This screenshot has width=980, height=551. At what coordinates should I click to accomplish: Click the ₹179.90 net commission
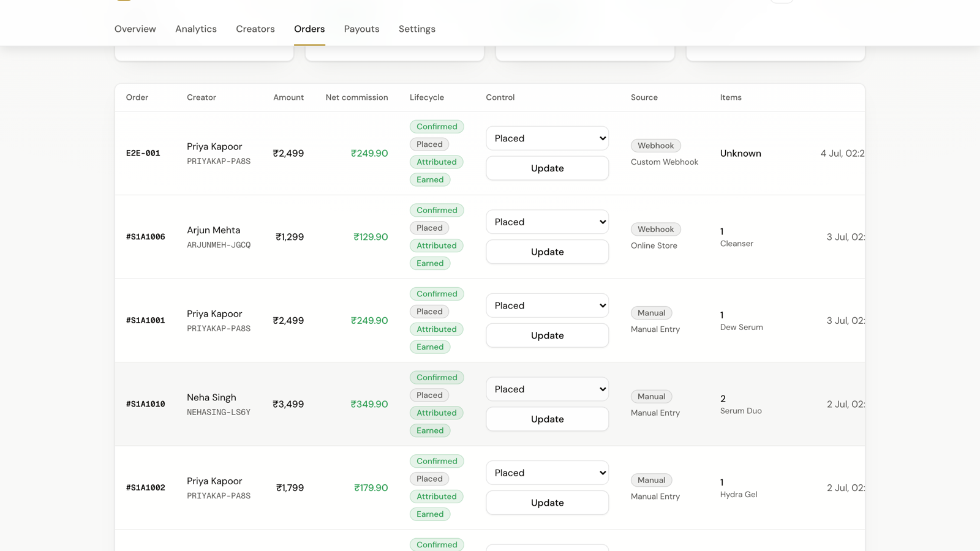[371, 488]
